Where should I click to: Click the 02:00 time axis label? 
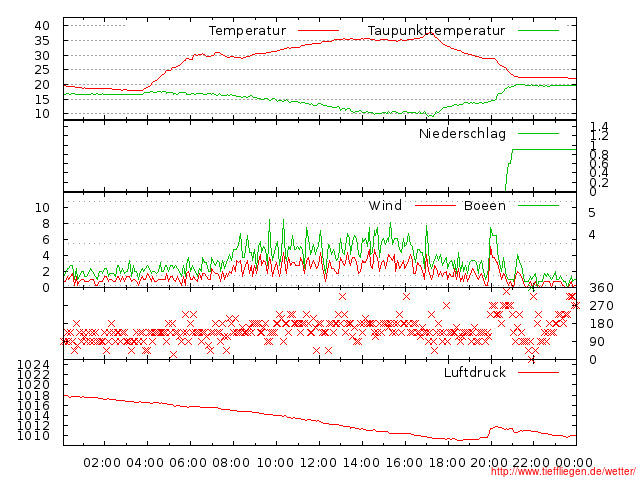(102, 463)
